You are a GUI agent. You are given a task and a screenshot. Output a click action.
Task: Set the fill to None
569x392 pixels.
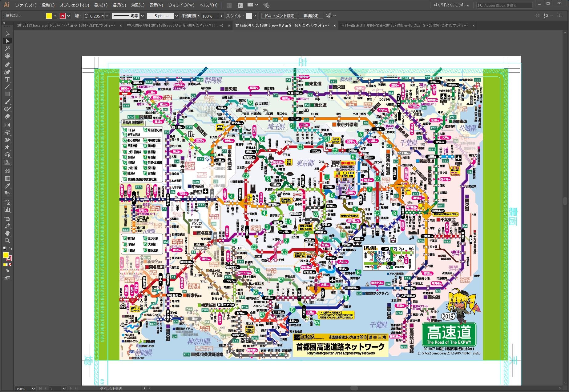(x=10, y=264)
